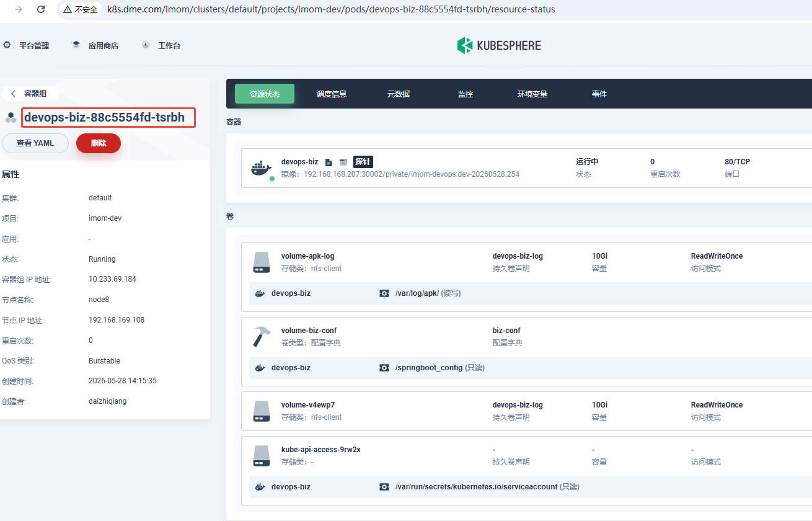Click node IP address 192.168.169.108

(x=117, y=320)
